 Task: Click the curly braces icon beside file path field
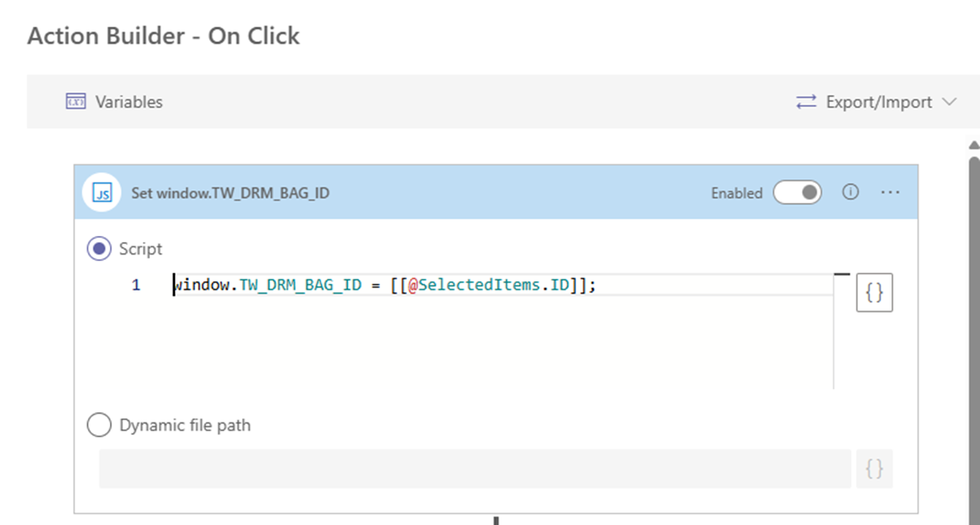(x=874, y=469)
